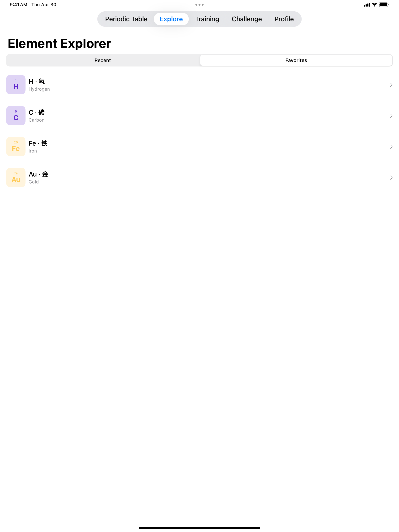Select the Explore tab
The width and height of the screenshot is (399, 532).
171,19
